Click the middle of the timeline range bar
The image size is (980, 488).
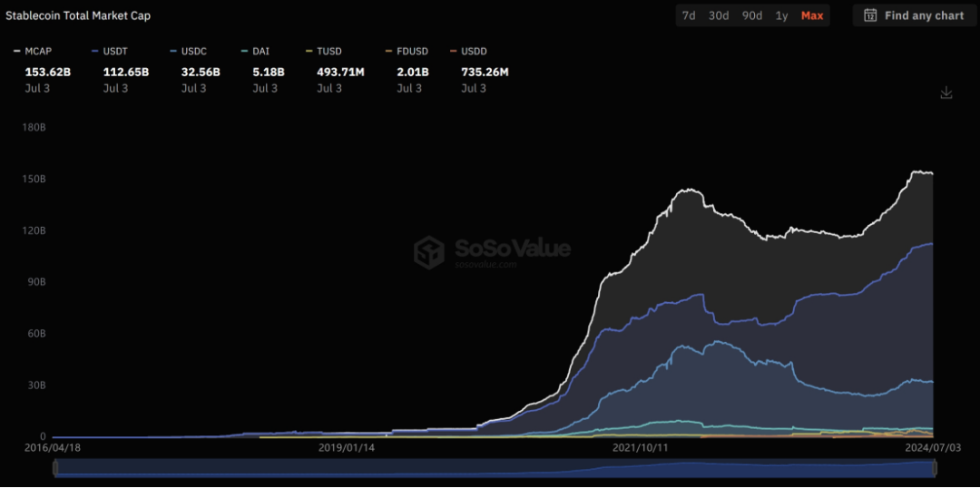pyautogui.click(x=495, y=468)
